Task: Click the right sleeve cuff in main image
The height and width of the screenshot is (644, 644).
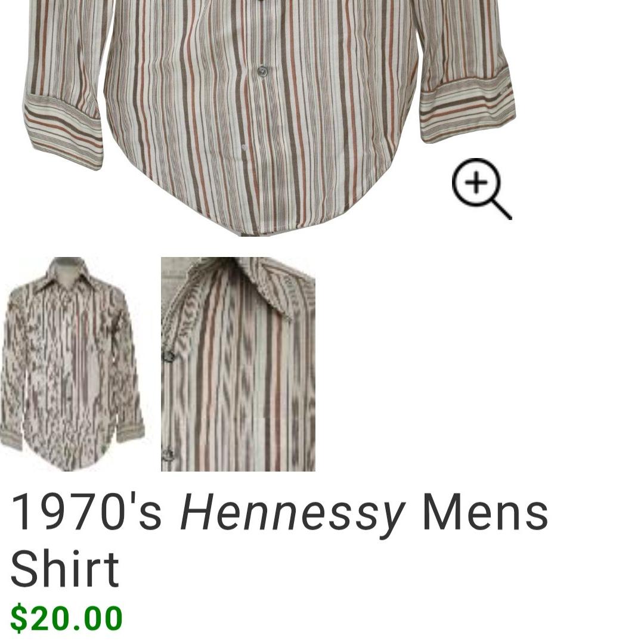Action: pyautogui.click(x=467, y=106)
